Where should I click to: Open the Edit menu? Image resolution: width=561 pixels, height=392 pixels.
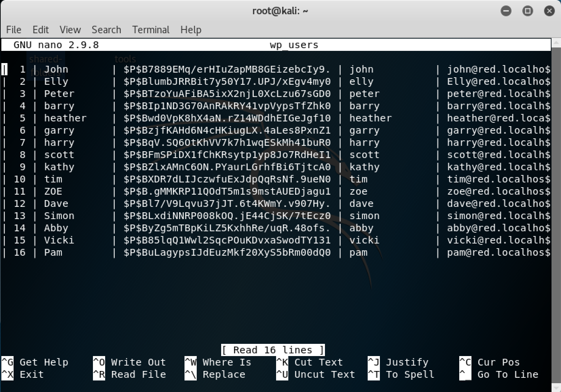click(41, 30)
